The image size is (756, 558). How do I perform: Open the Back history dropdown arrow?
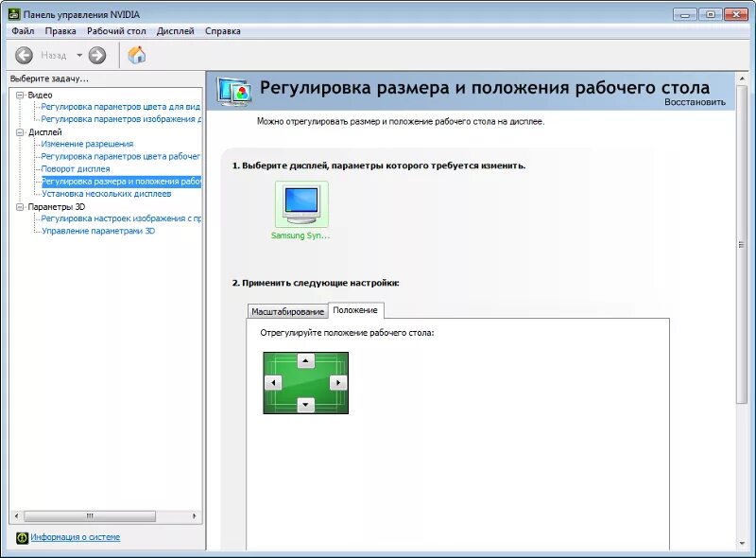79,56
